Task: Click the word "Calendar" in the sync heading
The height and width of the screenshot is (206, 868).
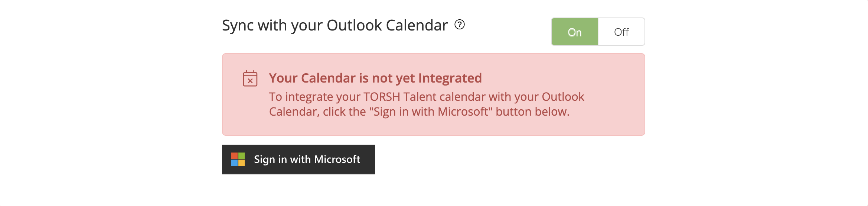Action: (417, 25)
